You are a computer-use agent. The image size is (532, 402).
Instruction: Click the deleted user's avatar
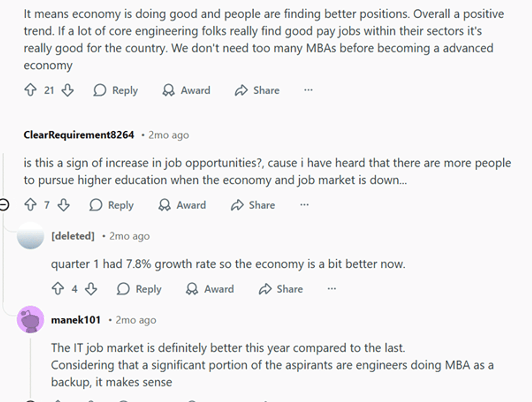pyautogui.click(x=31, y=236)
